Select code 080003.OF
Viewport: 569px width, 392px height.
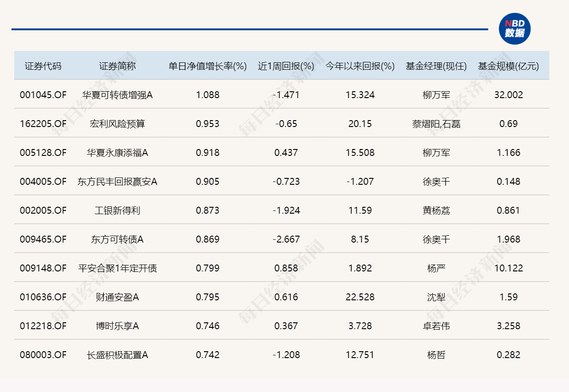point(43,355)
